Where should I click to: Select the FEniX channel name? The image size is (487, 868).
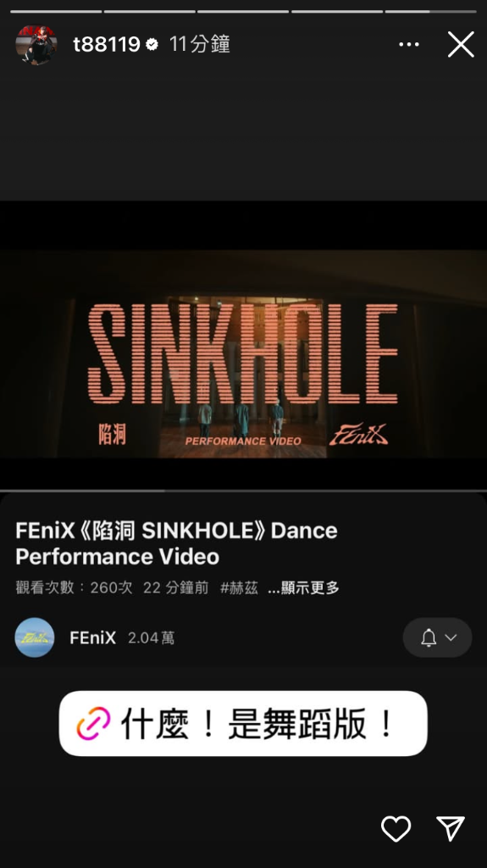[93, 637]
